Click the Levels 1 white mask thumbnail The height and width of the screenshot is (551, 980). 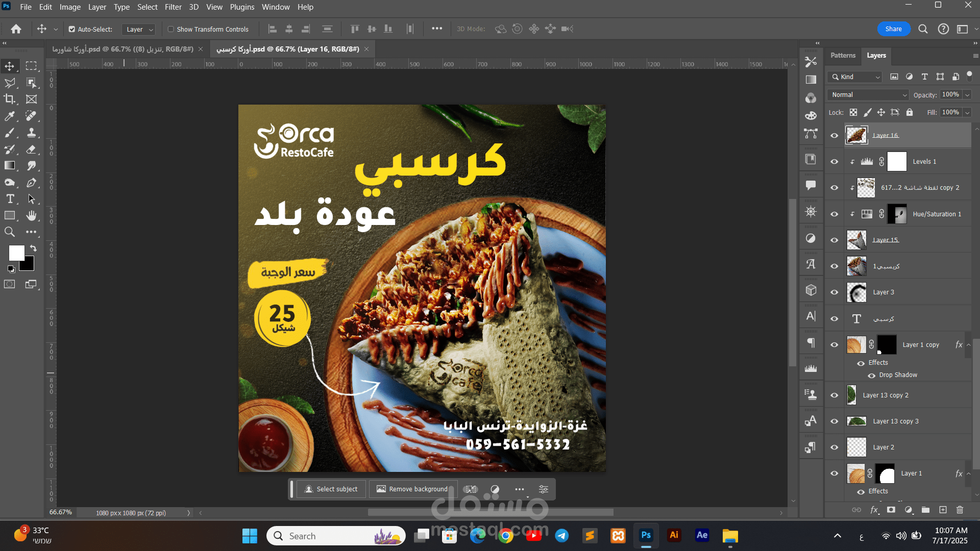coord(897,162)
